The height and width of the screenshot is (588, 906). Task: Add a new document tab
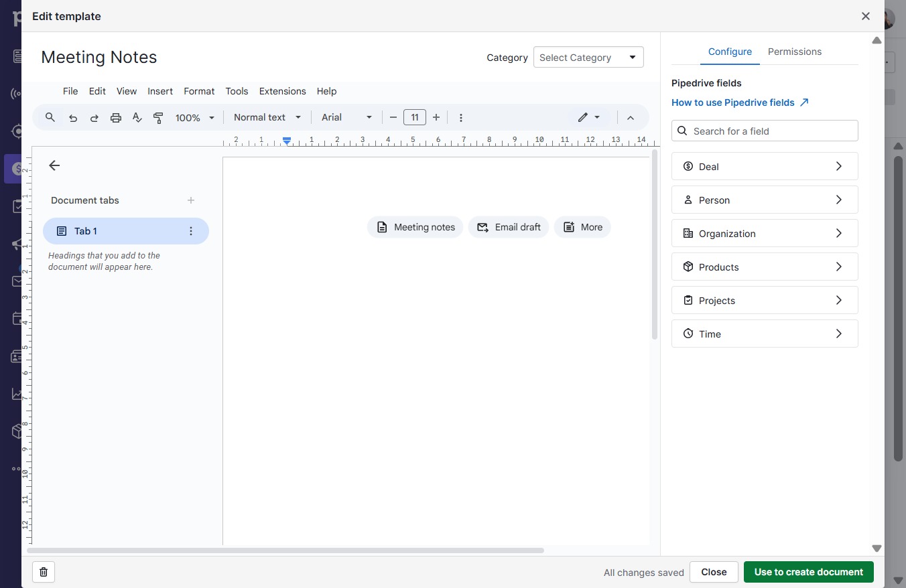[x=191, y=200]
